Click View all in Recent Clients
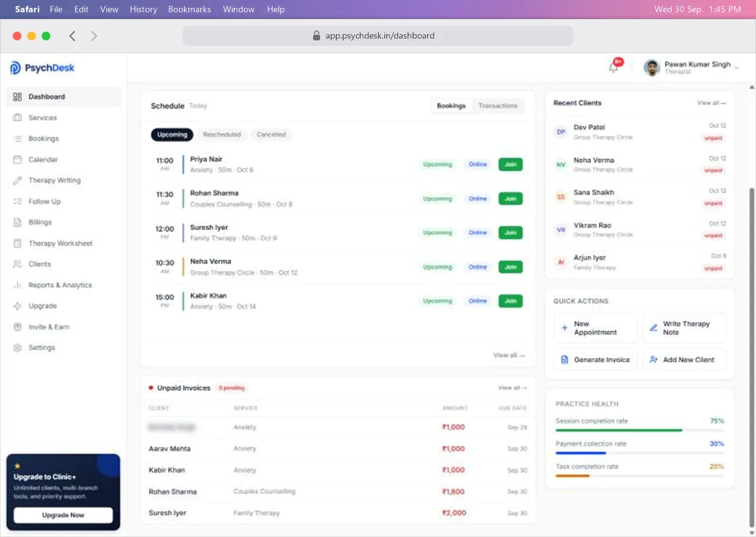Screen dimensions: 756x537 [x=712, y=103]
